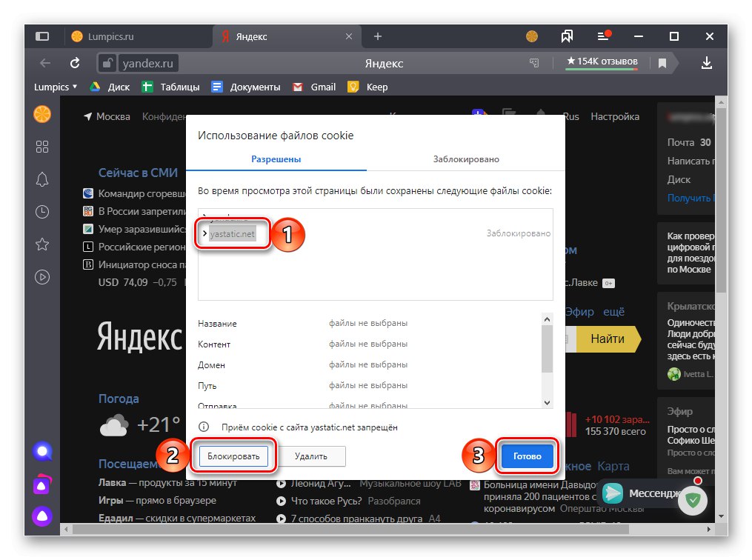752x560 pixels.
Task: Open the video play icon in sidebar
Action: point(42,277)
